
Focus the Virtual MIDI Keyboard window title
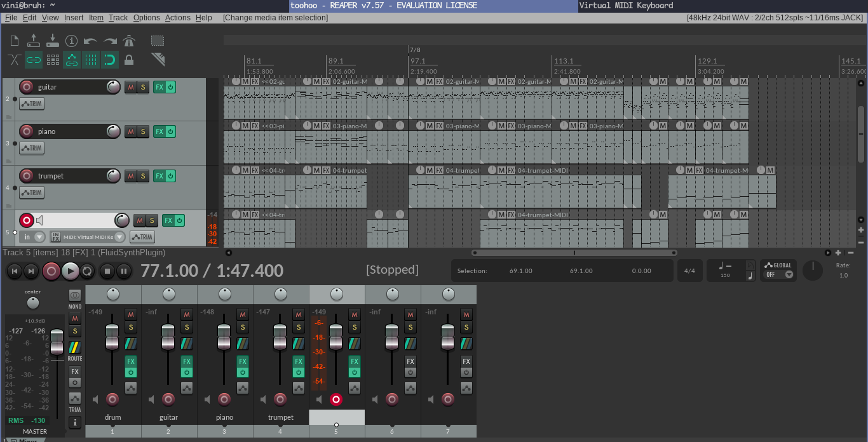(x=626, y=5)
